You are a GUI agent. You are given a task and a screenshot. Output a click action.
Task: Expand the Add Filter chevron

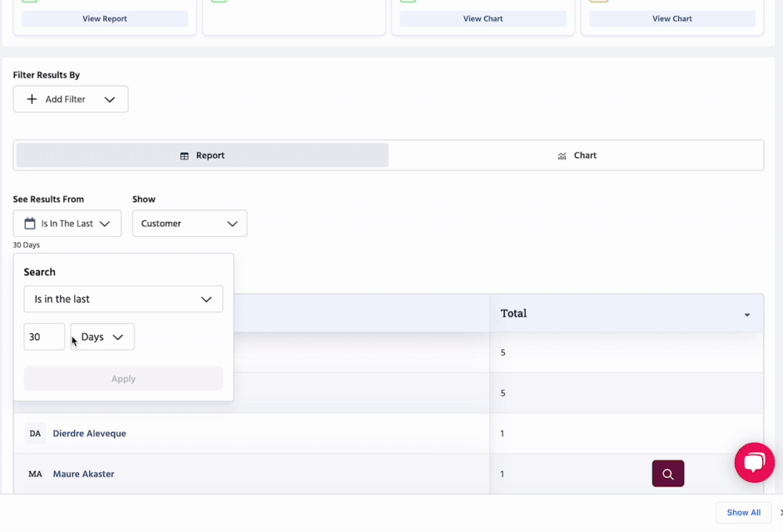(110, 99)
